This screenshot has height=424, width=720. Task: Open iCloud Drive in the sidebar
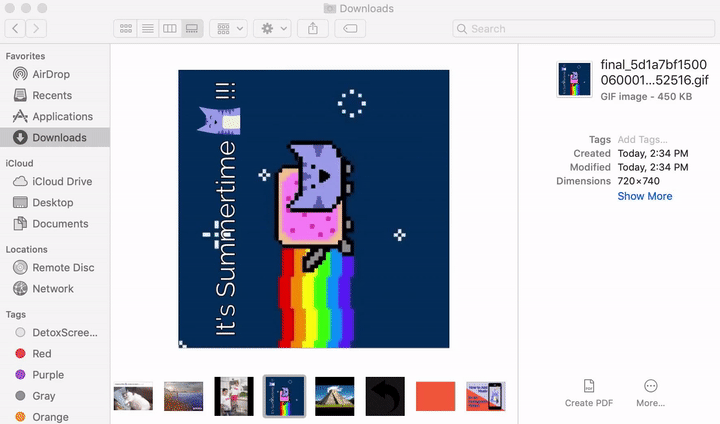(x=61, y=181)
